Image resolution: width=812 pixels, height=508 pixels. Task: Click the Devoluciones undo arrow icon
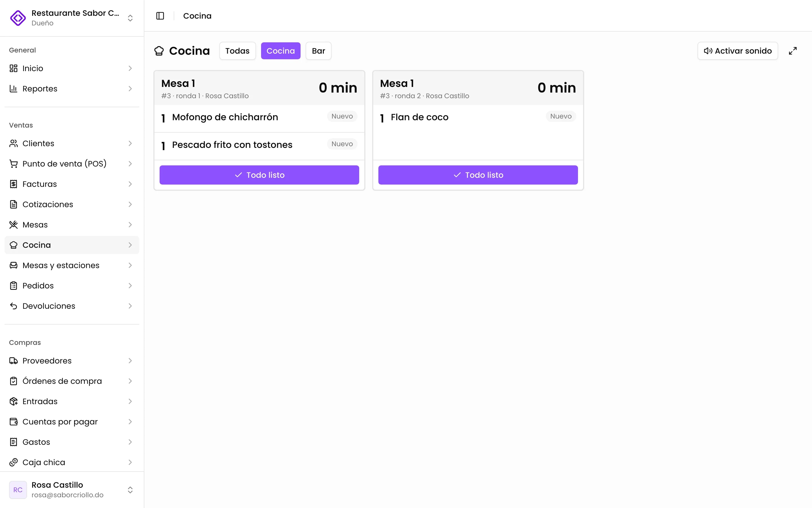(14, 306)
